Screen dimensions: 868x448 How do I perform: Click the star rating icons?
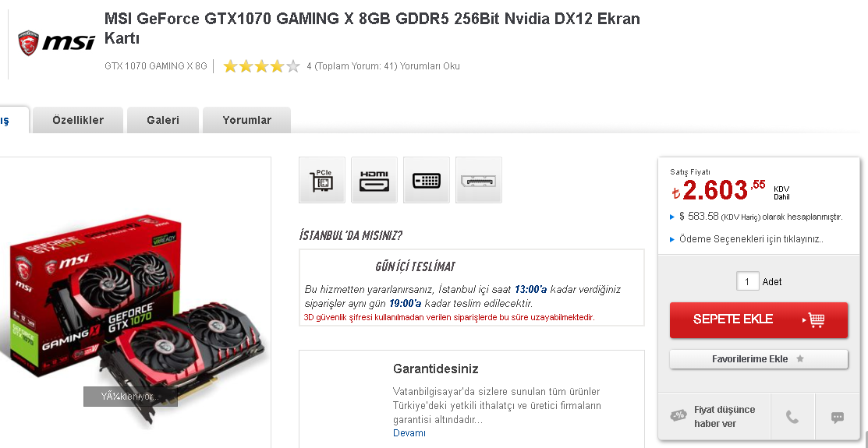[x=261, y=66]
